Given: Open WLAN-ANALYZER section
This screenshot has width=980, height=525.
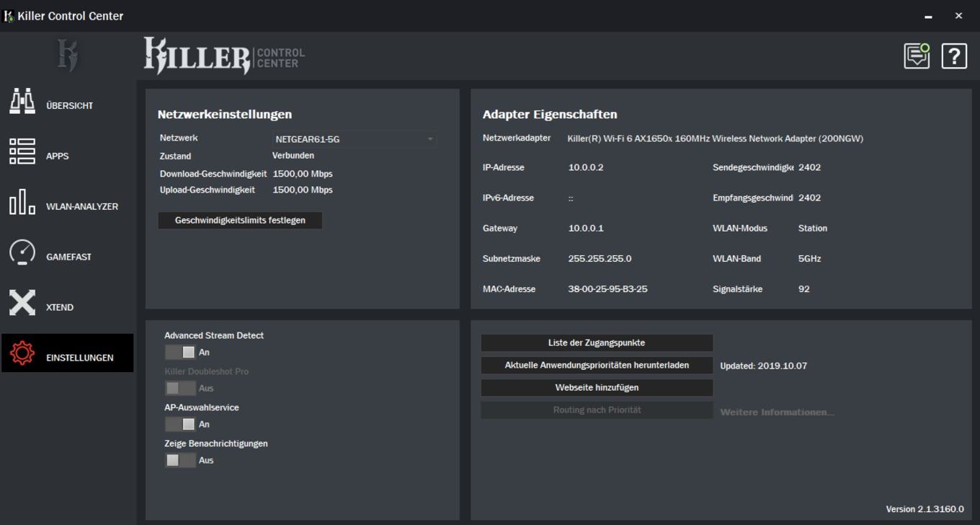Looking at the screenshot, I should pos(82,207).
